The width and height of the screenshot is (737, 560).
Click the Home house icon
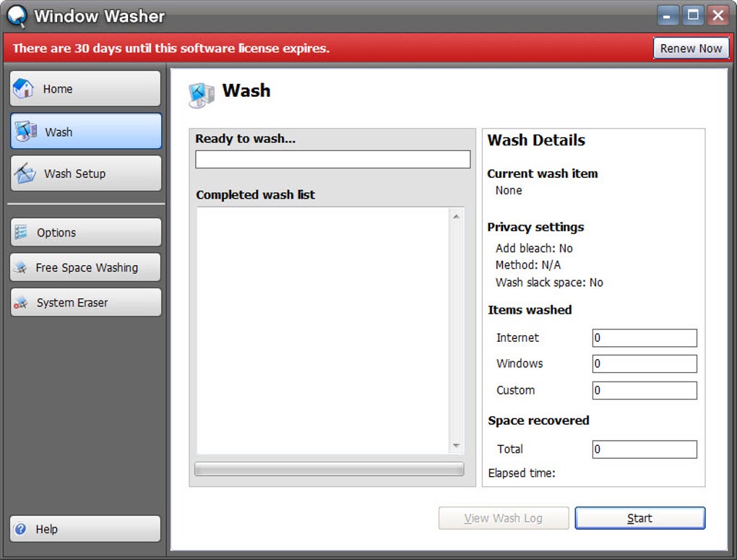[x=23, y=88]
